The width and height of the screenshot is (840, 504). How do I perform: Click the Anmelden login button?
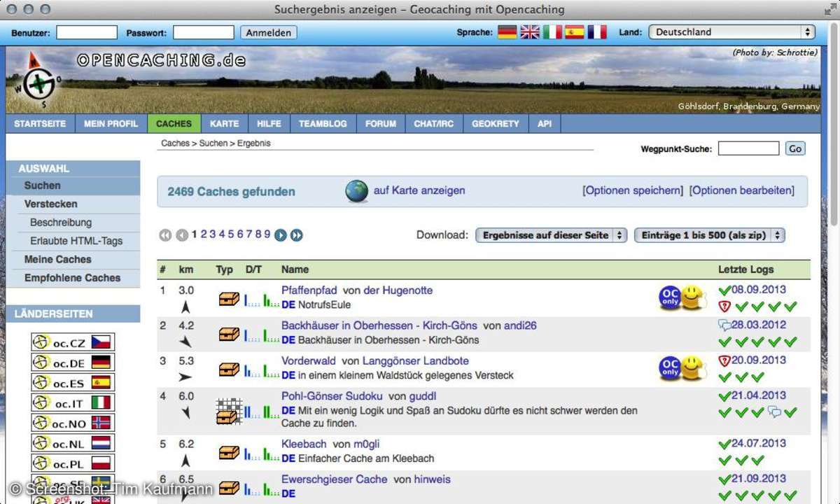tap(269, 32)
